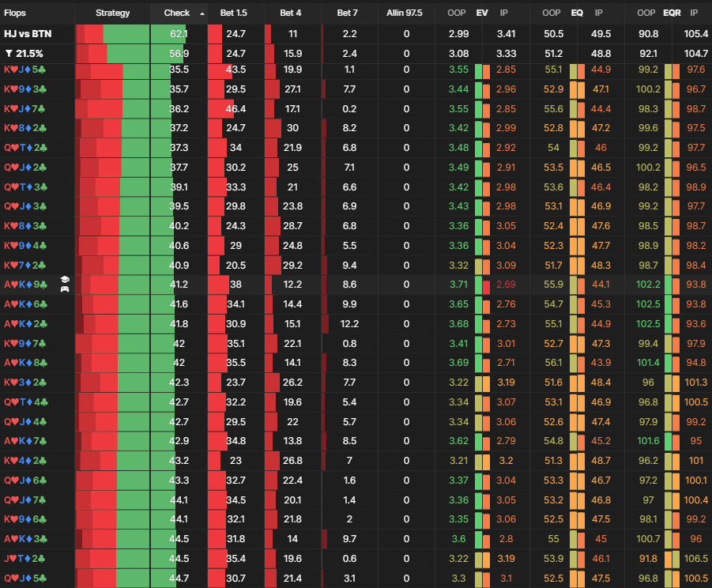
Task: Click the gamepad practice icon on A♥K♦9♣ row
Action: (x=66, y=288)
